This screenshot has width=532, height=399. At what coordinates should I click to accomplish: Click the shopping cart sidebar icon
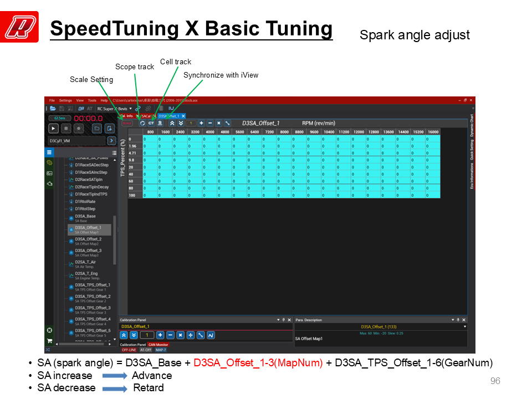49,341
